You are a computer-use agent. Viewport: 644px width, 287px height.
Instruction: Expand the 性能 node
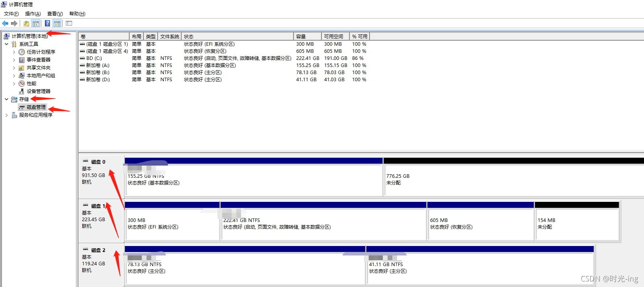tap(14, 84)
